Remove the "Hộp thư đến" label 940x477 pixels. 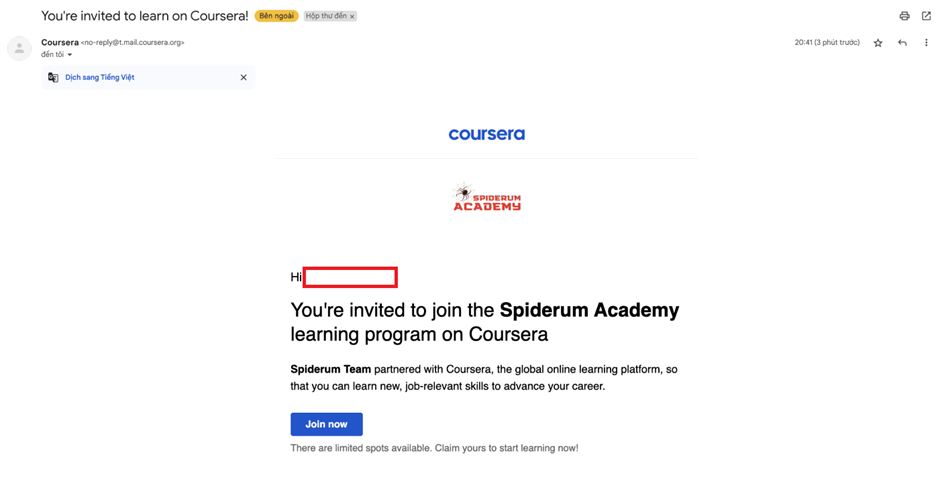coord(352,17)
